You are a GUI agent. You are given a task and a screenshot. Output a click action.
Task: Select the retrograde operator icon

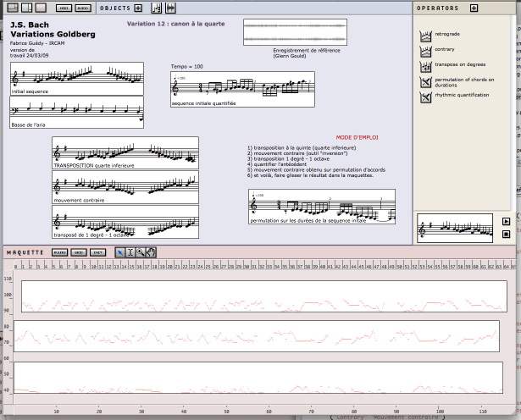(426, 36)
